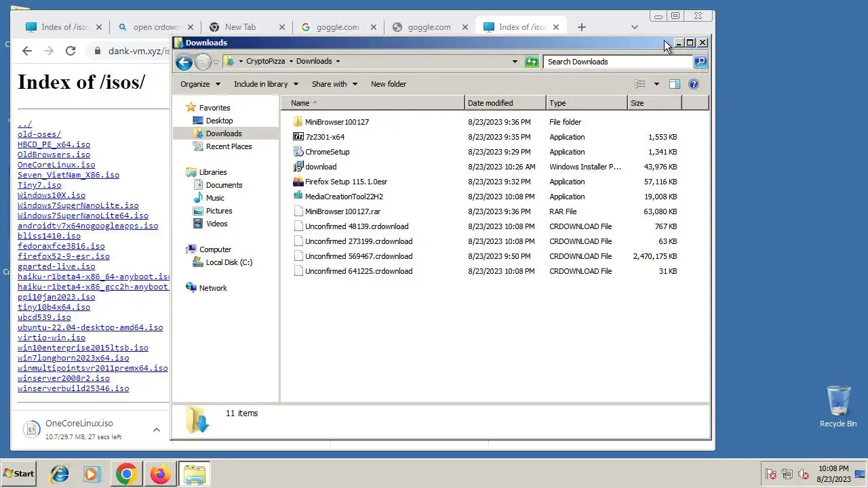Image resolution: width=868 pixels, height=488 pixels.
Task: Open the old-oses/ directory link
Action: point(39,134)
